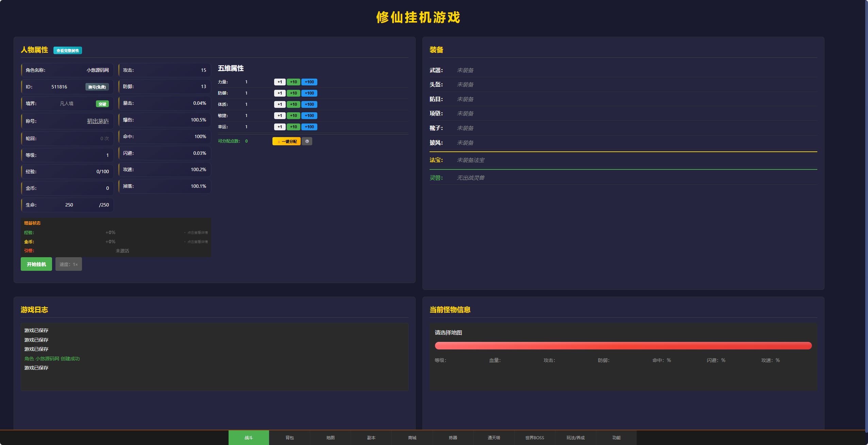Add +100 to 体质 constitution
The width and height of the screenshot is (868, 445).
pyautogui.click(x=309, y=104)
